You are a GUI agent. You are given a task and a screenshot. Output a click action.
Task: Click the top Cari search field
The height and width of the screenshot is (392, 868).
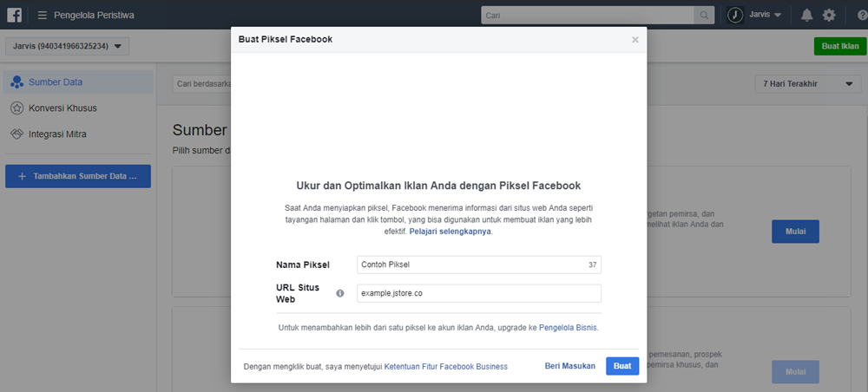point(588,15)
